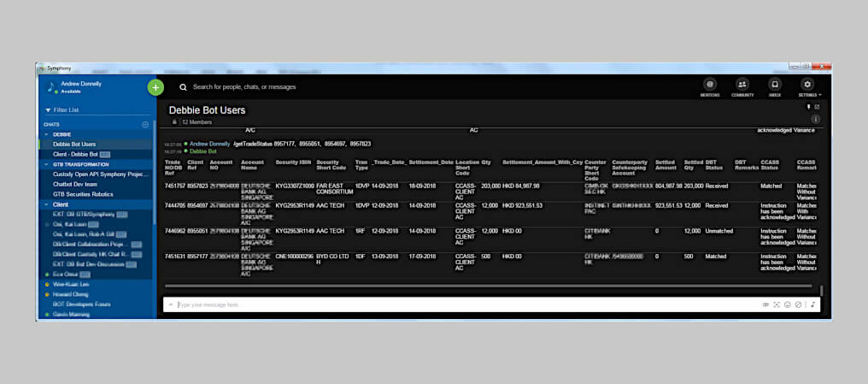Screen dimensions: 868x384
Task: Click trade number 7446962
Action: 175,231
